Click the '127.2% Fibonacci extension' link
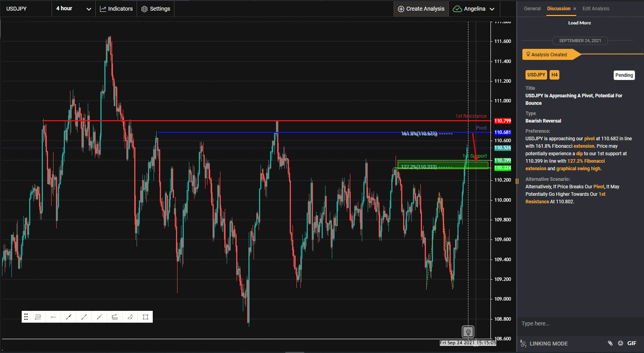Viewport: 644px width, 353px height. click(565, 165)
